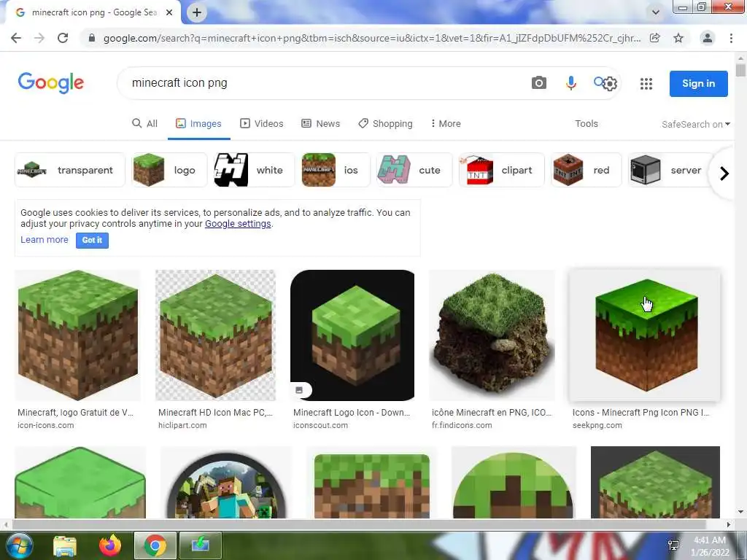Select the ios suggestion chip
Viewport: 747px width, 560px height.
tap(336, 170)
